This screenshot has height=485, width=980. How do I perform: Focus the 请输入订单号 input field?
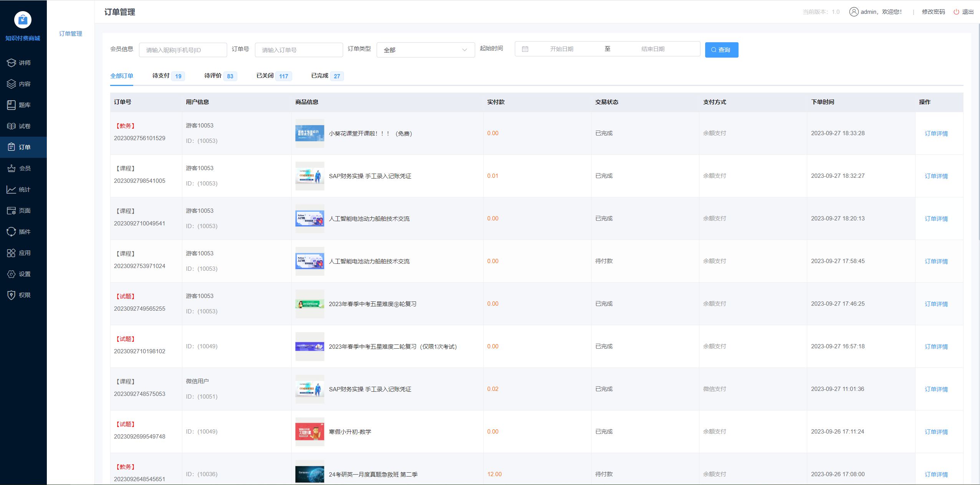coord(299,50)
